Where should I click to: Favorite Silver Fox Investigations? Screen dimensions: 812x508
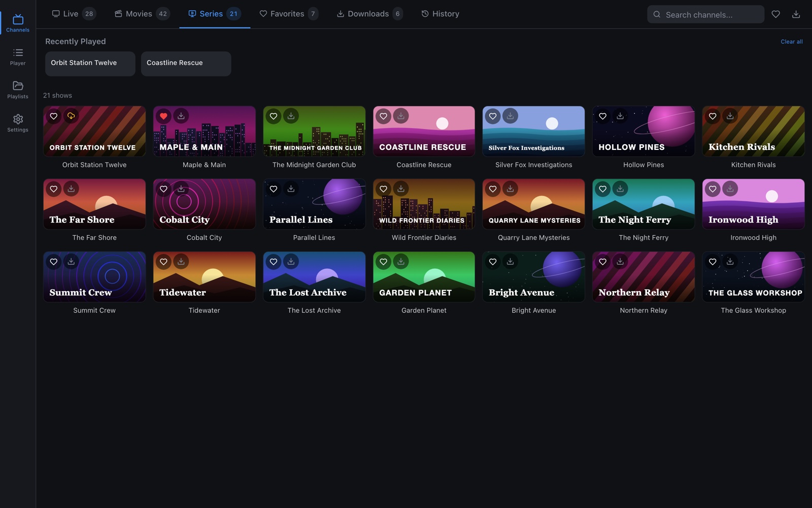pos(493,116)
